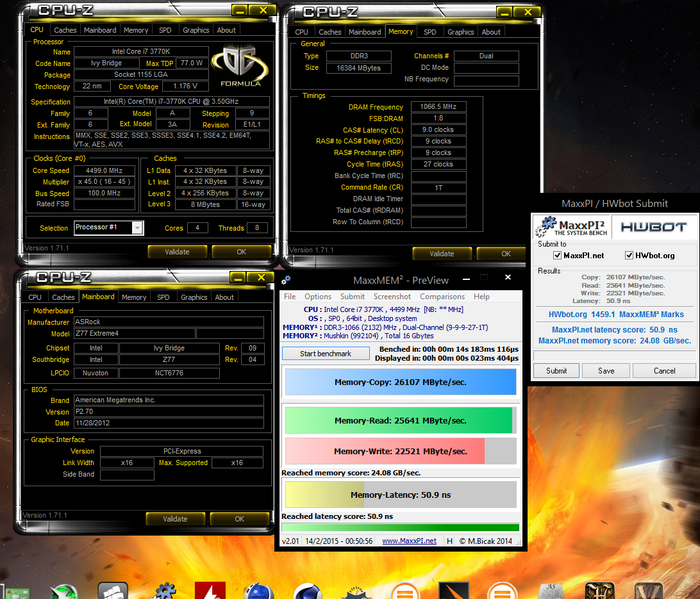Click the Memory-Read 25641 MByte/sec bar
700x599 pixels.
(401, 420)
